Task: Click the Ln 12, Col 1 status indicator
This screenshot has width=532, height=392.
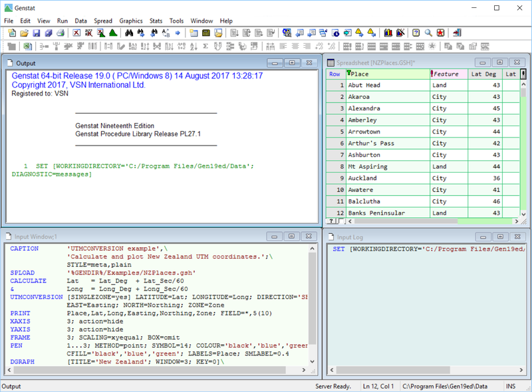Action: tap(379, 386)
